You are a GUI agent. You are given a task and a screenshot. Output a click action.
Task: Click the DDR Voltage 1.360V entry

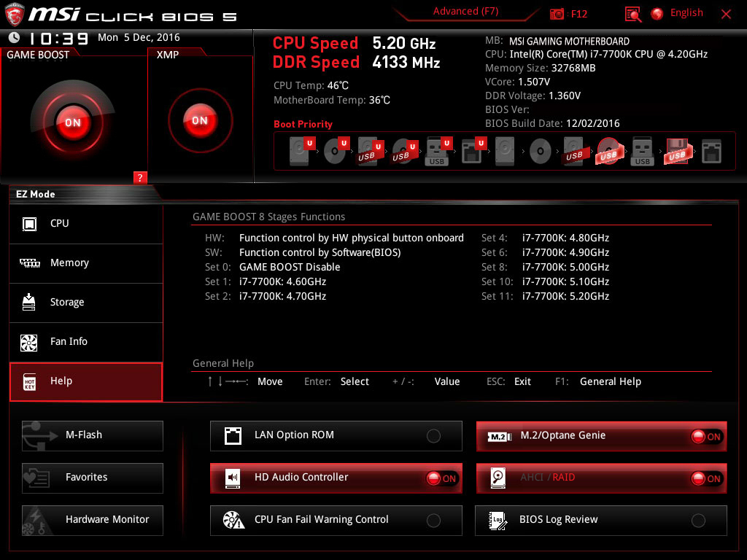(x=533, y=96)
